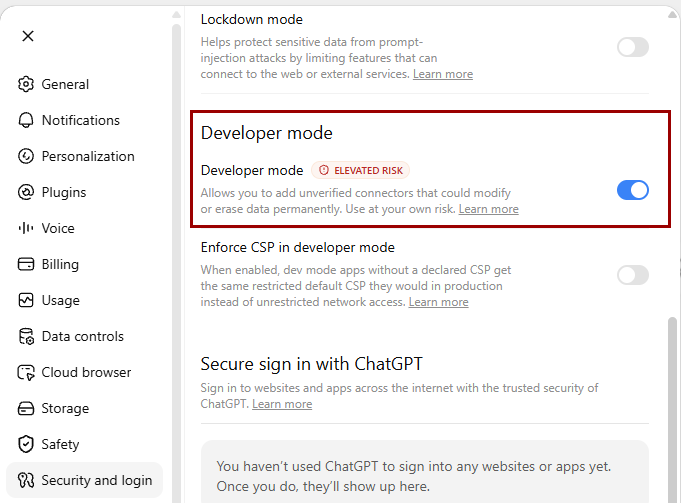Go to Storage settings

pos(85,408)
